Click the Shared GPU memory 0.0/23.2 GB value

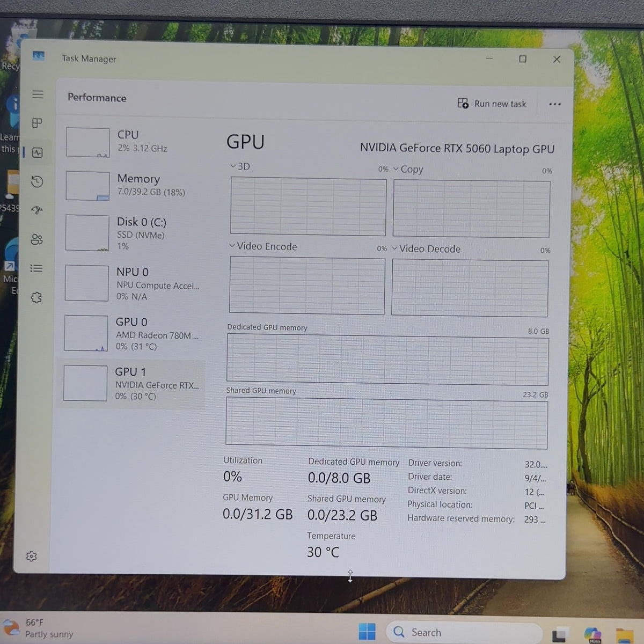(342, 515)
